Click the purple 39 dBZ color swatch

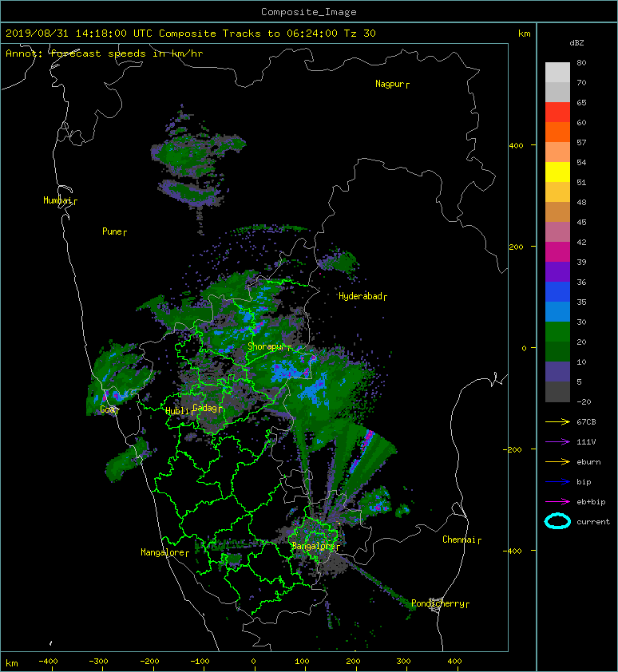point(557,271)
